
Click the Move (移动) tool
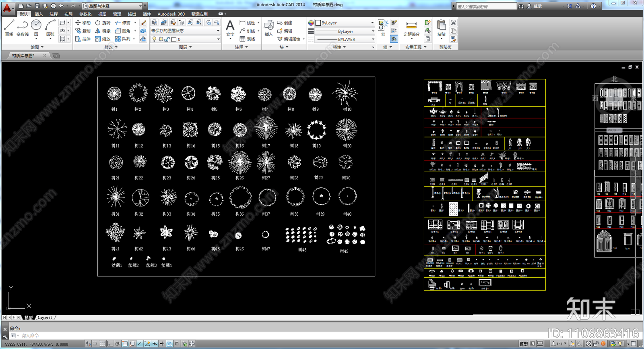tap(83, 23)
